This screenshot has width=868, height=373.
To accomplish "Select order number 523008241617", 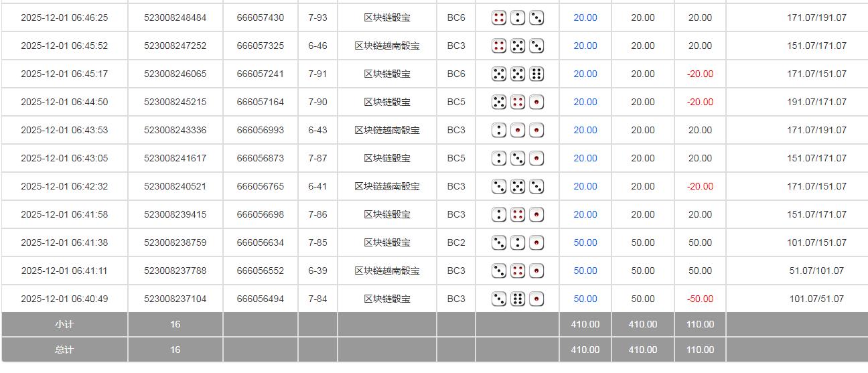I will 175,159.
